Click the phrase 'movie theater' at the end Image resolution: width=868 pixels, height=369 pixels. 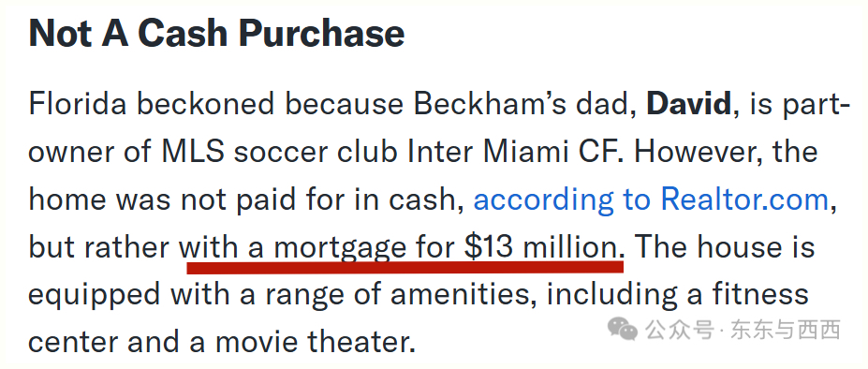point(314,342)
